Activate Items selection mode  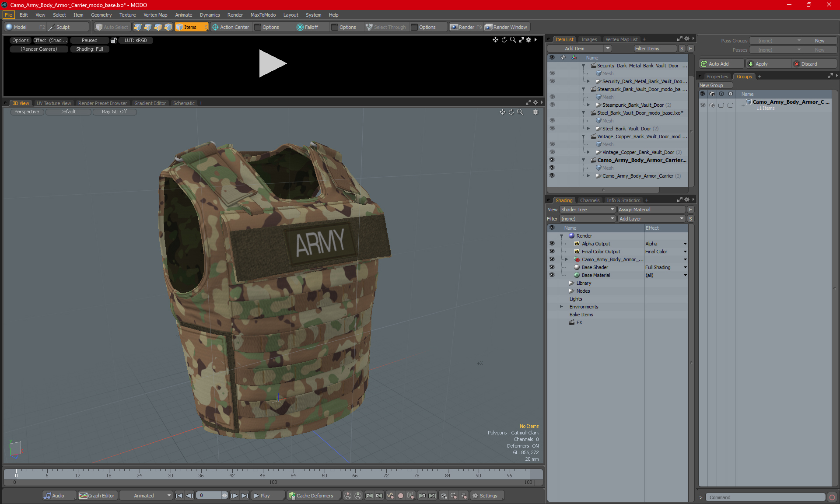click(x=191, y=27)
